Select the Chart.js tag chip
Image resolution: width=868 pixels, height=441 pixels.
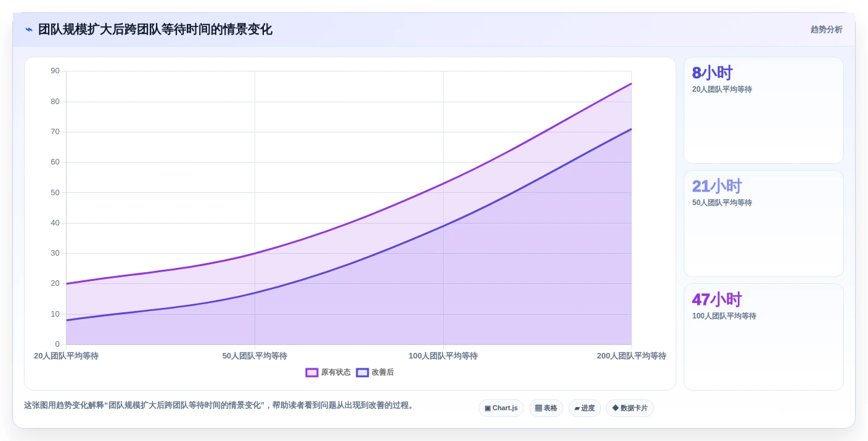[x=501, y=408]
